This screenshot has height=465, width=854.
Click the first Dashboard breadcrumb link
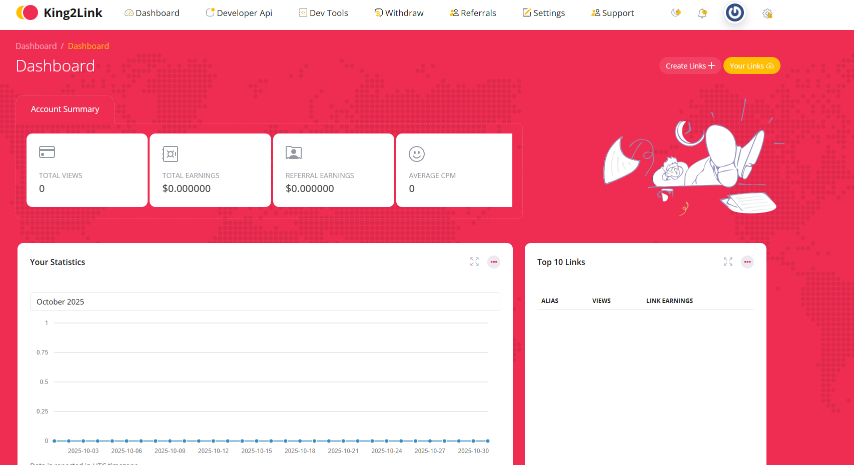coord(36,46)
